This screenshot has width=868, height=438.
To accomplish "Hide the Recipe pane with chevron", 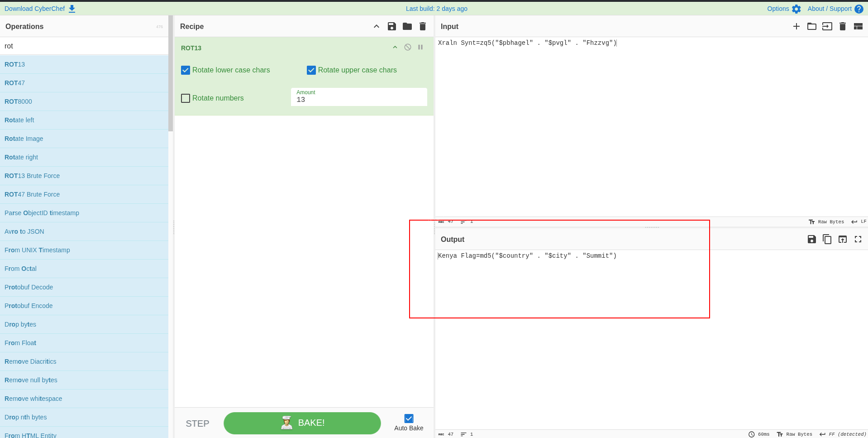I will [377, 26].
